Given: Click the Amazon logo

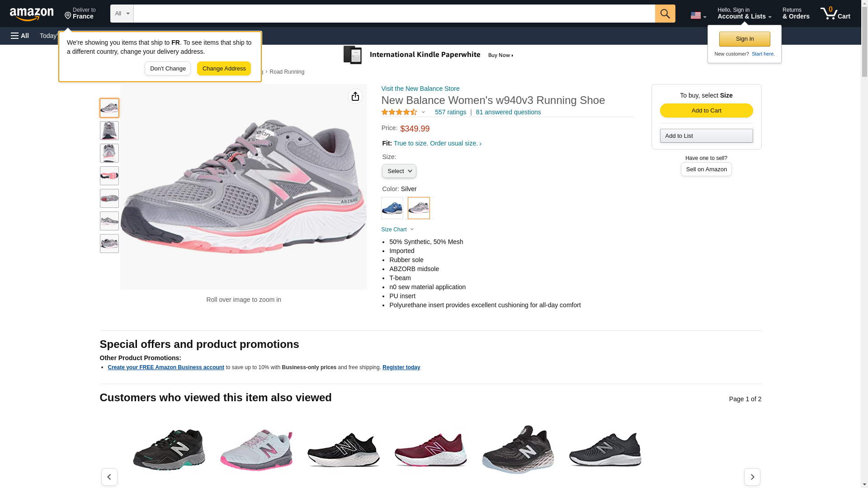Looking at the screenshot, I should click(x=32, y=14).
